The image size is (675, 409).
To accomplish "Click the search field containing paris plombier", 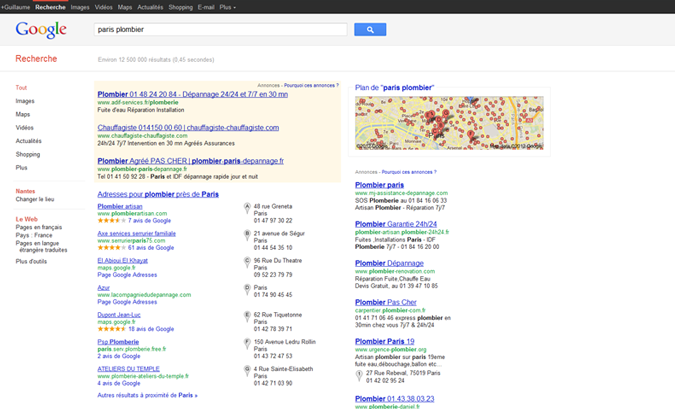I will (x=220, y=30).
